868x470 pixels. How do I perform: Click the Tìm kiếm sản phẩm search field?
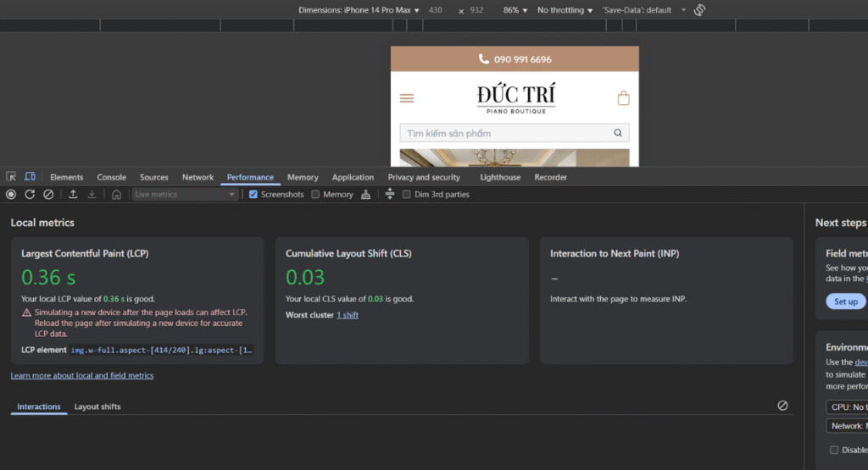coord(504,133)
